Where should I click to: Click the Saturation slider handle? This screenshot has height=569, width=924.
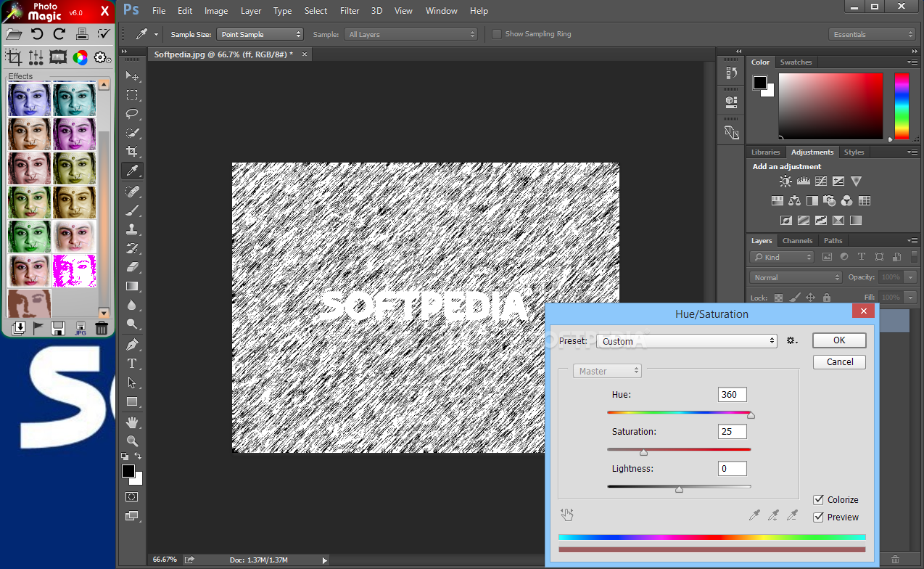[x=643, y=452]
